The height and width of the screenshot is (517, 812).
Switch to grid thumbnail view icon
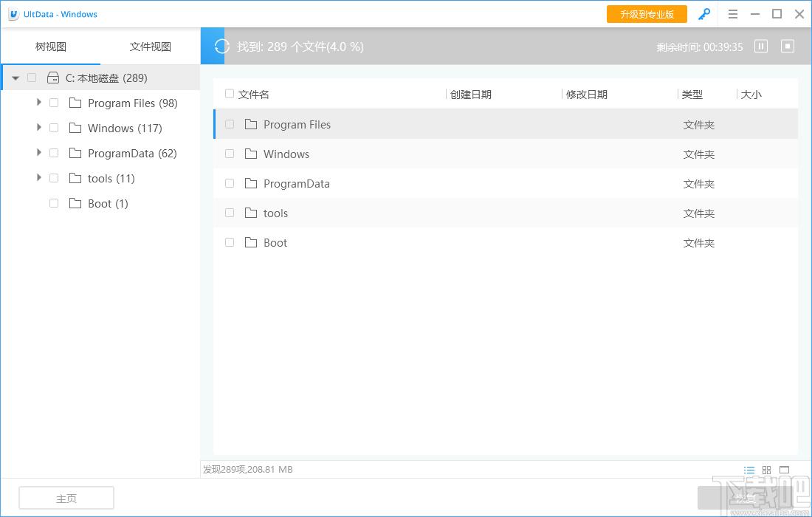tap(766, 470)
